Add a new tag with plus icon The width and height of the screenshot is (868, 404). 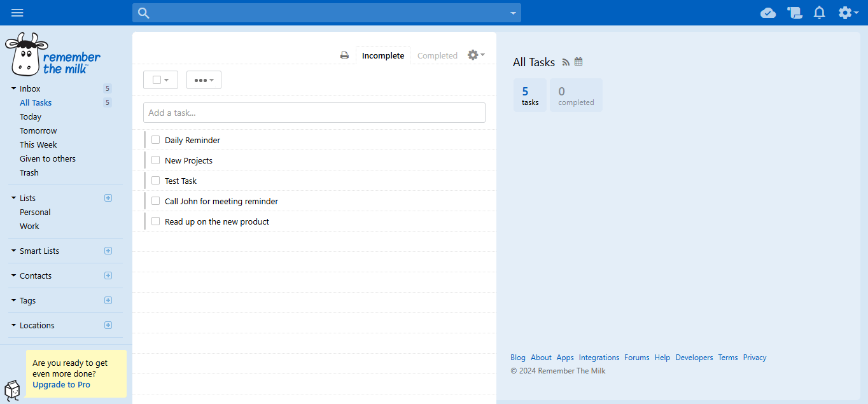(108, 300)
